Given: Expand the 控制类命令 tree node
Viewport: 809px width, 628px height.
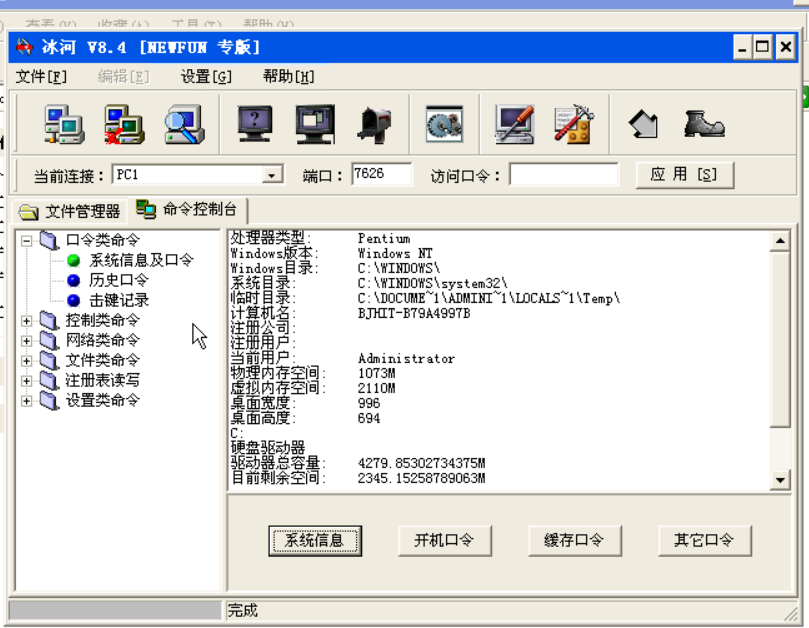Looking at the screenshot, I should tap(26, 320).
